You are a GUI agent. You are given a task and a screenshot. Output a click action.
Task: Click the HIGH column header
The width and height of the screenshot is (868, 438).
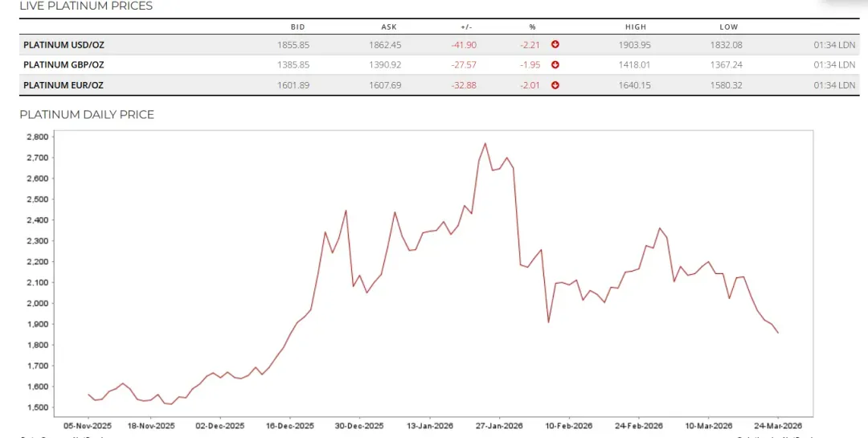636,27
